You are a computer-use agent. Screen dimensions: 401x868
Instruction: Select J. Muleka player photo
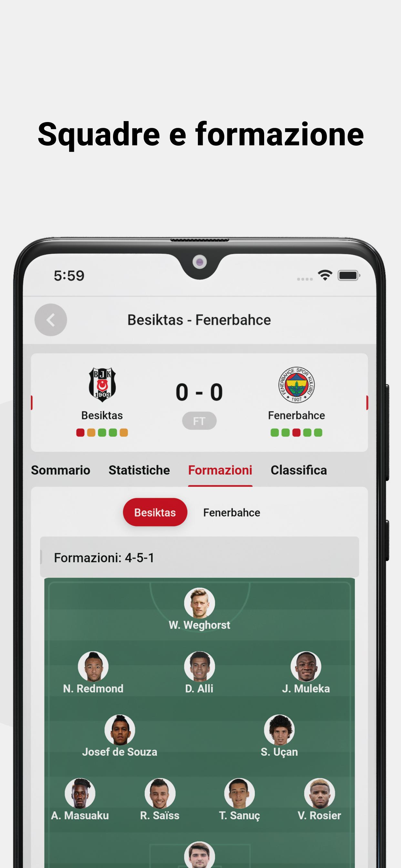click(x=306, y=666)
